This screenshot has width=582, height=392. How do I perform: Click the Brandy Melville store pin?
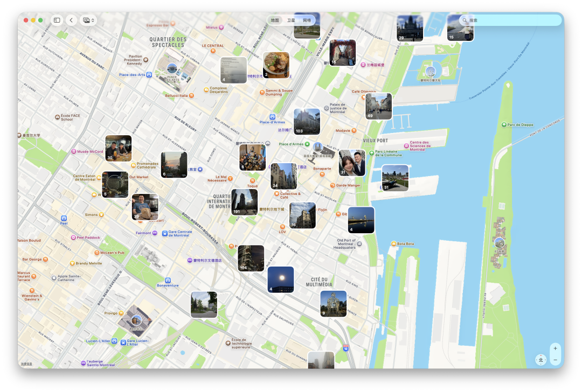(x=72, y=263)
